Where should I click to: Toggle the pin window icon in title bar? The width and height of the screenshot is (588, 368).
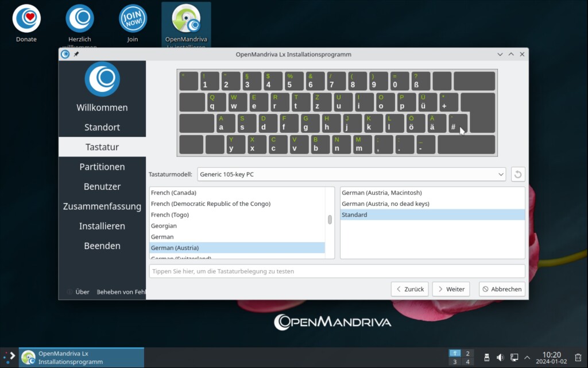(76, 54)
